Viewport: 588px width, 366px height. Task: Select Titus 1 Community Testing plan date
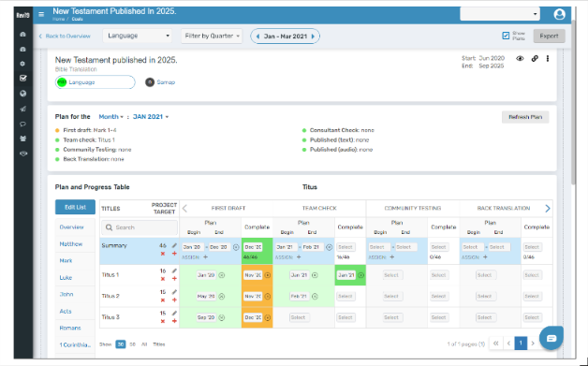pos(392,275)
